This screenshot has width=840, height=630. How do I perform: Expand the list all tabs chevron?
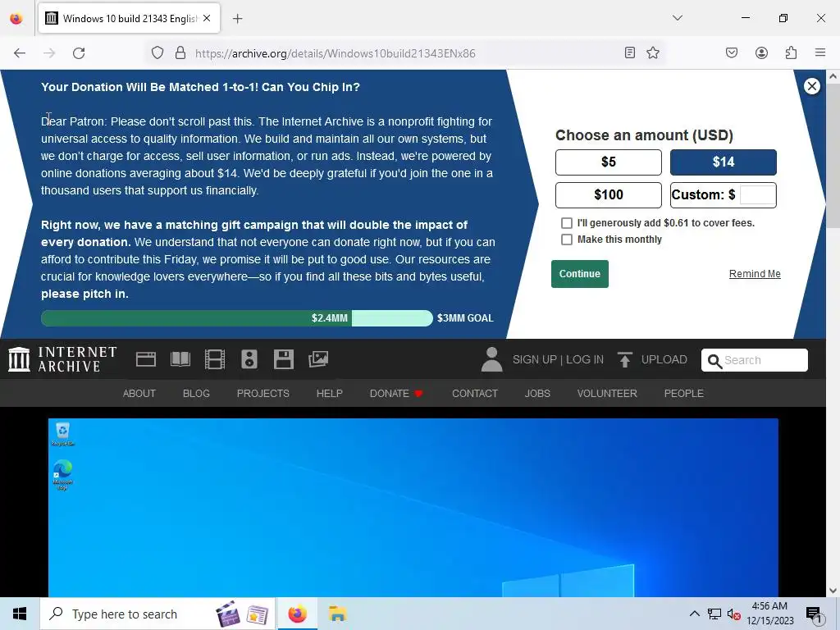click(x=678, y=18)
